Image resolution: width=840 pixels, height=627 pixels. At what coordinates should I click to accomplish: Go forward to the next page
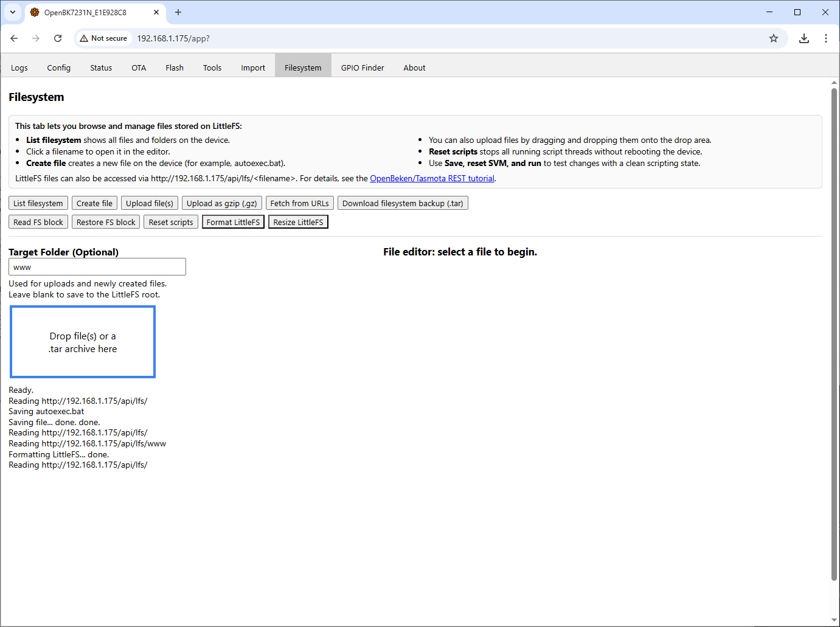(x=36, y=38)
